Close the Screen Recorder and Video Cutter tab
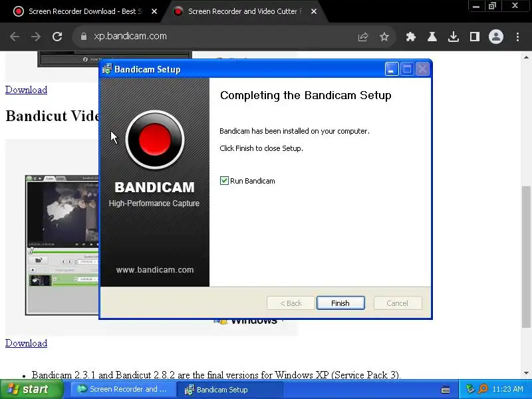532x399 pixels. click(314, 11)
